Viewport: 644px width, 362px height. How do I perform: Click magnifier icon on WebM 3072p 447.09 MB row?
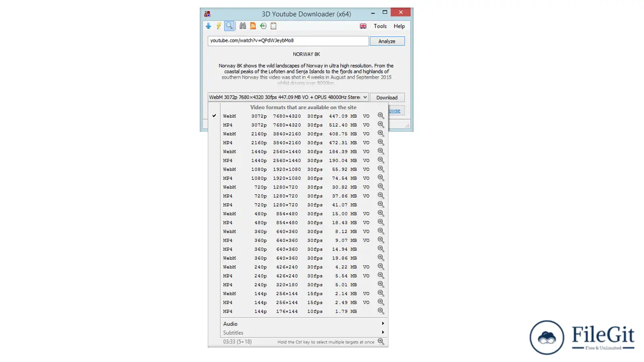coord(381,116)
